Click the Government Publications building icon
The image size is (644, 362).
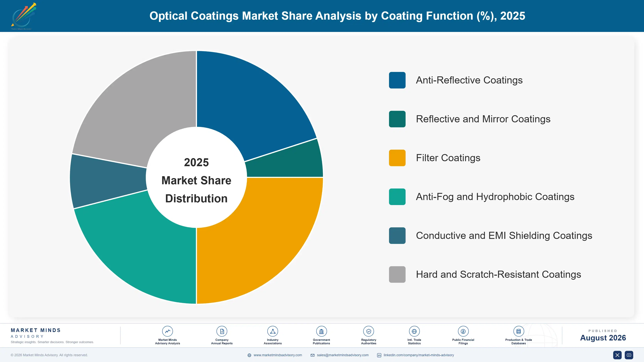(x=321, y=331)
